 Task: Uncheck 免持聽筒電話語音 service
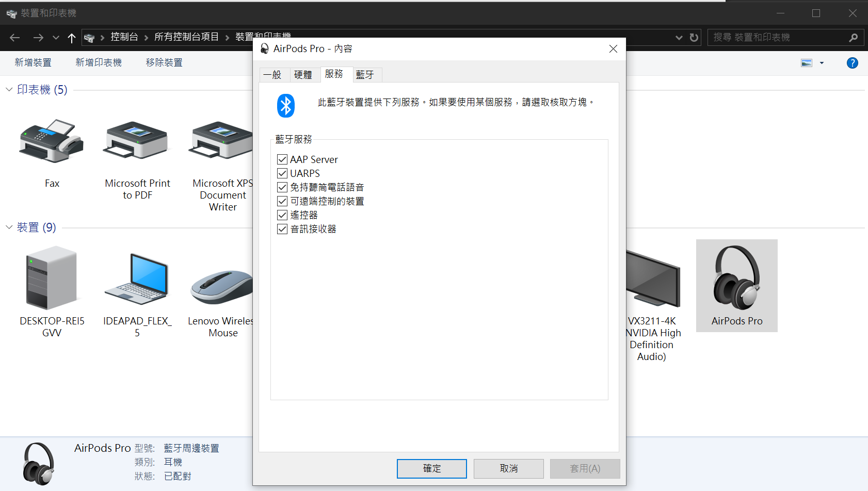point(282,187)
